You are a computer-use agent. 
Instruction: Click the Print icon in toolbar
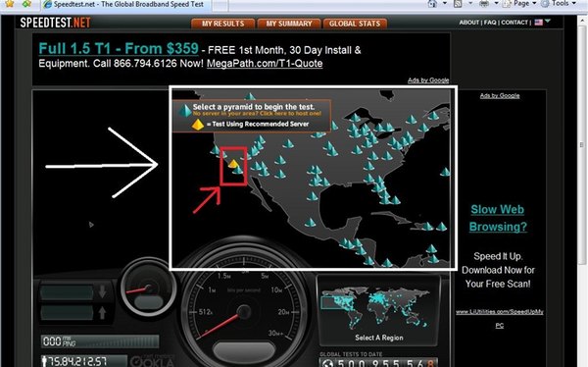coord(484,4)
